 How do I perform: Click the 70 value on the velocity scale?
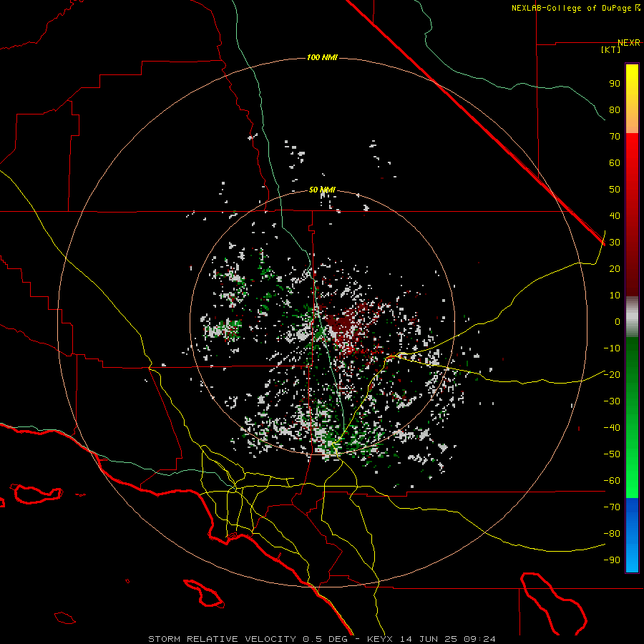click(615, 137)
